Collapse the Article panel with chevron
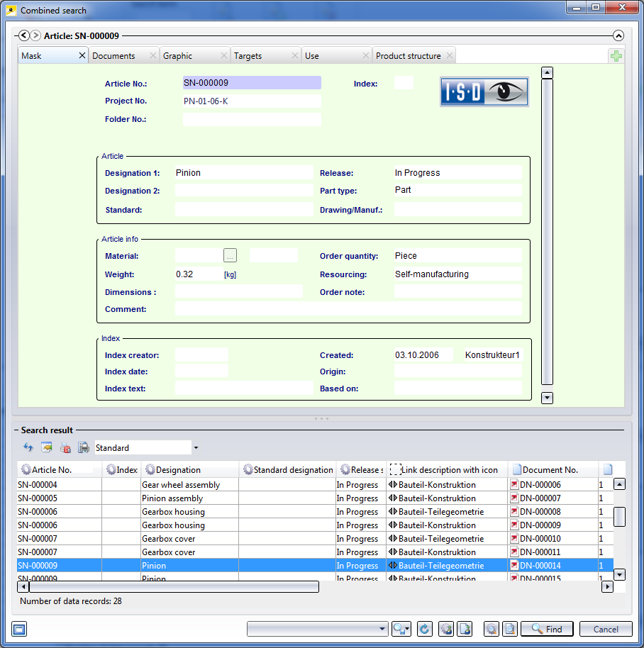Screen dimensions: 644x648 pos(618,35)
